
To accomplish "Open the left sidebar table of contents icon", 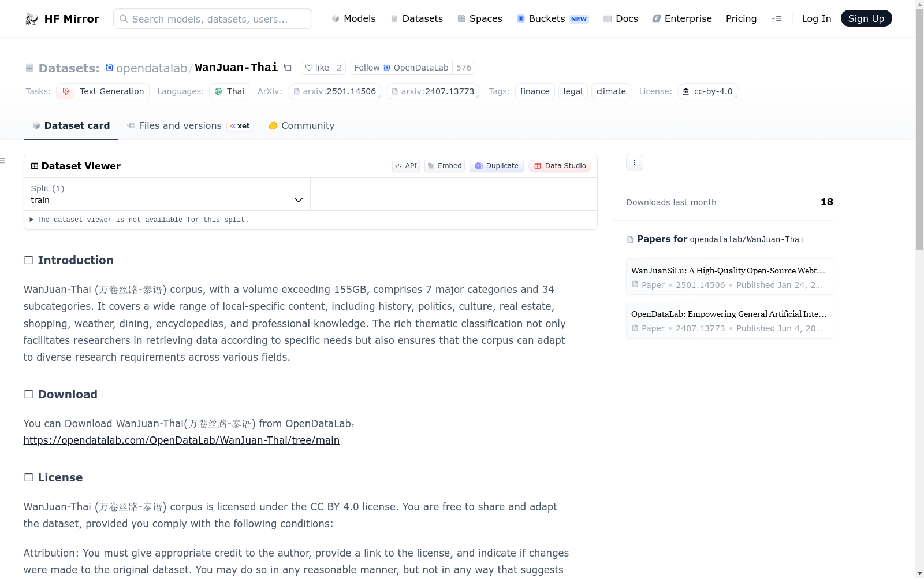I will [x=3, y=161].
